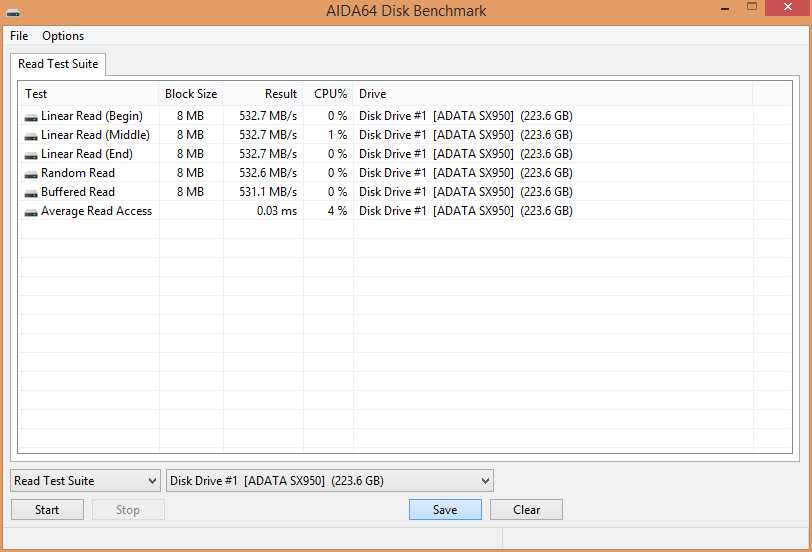Click the drive icon beside Buffered Read

31,194
